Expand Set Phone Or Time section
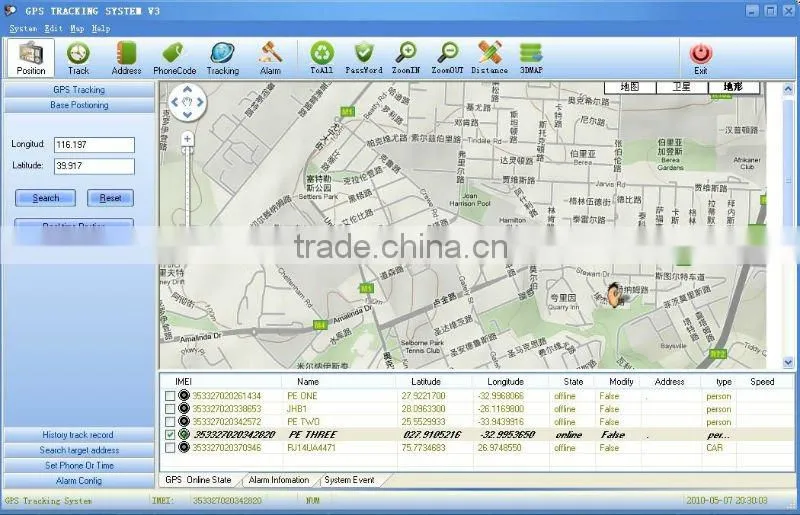800x515 pixels. click(79, 465)
